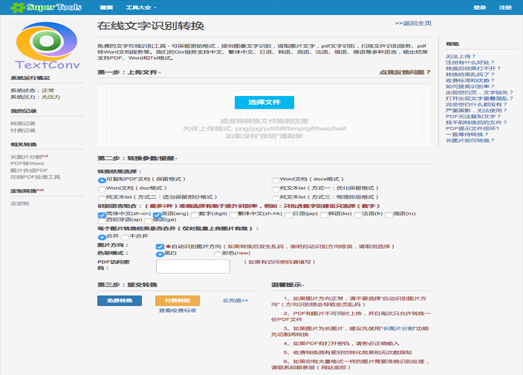Open the 登录 link in header
The image size is (523, 375).
(480, 7)
